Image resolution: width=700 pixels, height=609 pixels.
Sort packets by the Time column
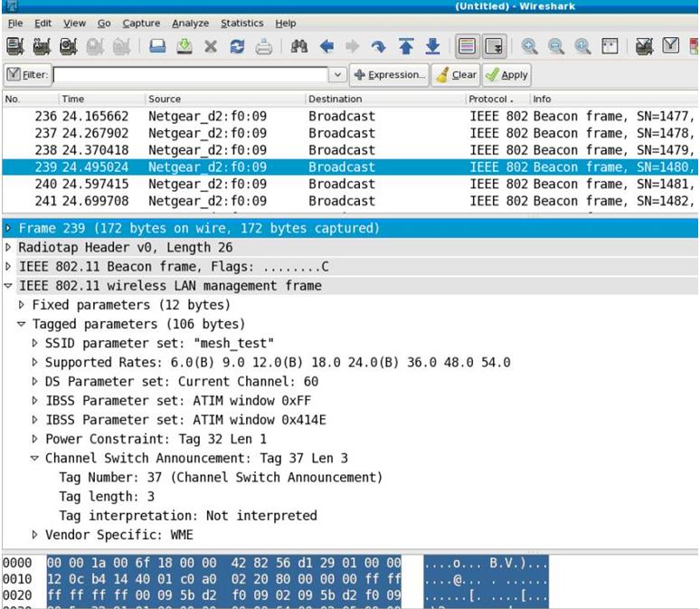coord(102,99)
